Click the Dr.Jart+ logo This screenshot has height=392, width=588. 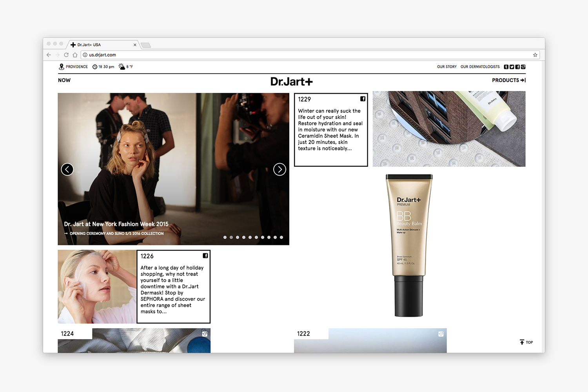coord(292,82)
